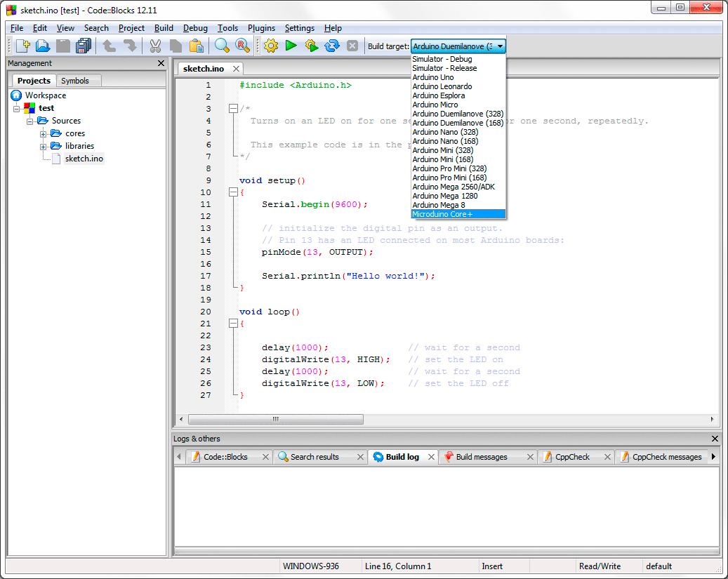728x579 pixels.
Task: Collapse the Sources folder node
Action: click(x=29, y=121)
